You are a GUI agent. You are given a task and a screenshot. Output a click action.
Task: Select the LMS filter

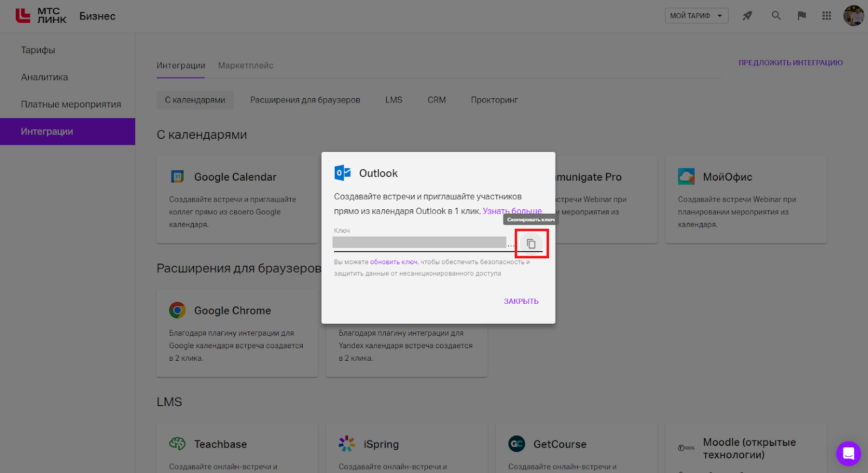pyautogui.click(x=394, y=100)
